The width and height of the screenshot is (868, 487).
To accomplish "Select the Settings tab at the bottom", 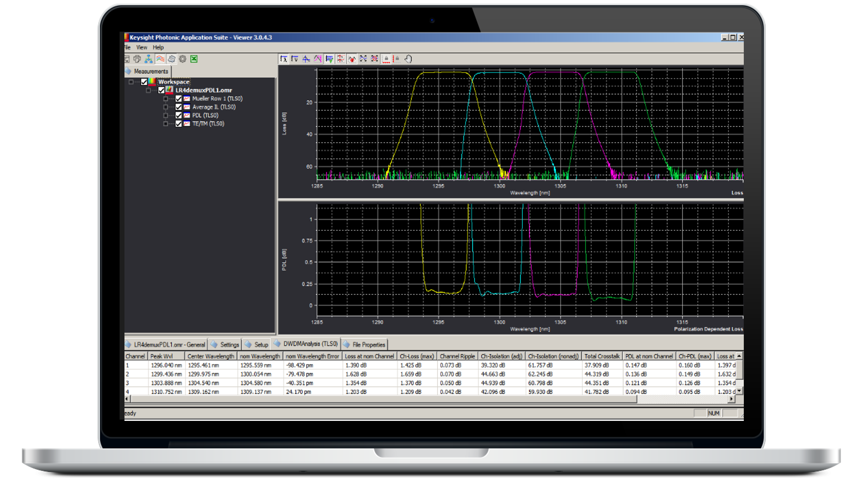I will click(x=230, y=344).
